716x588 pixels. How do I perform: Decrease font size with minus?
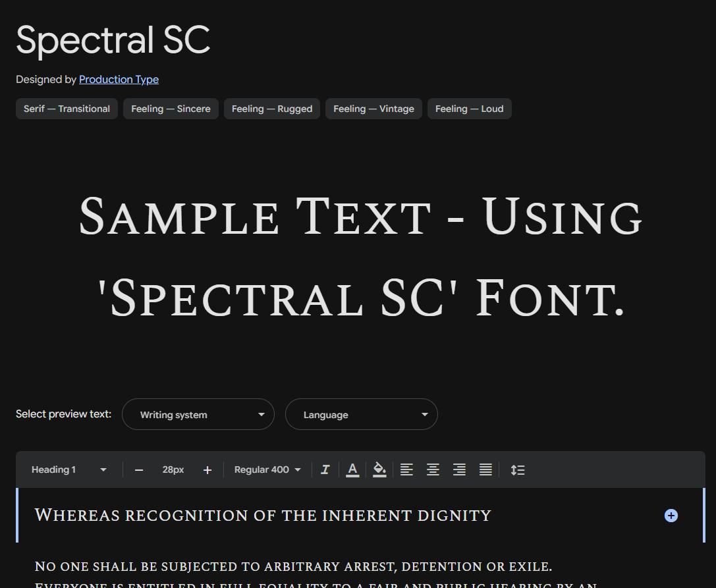pos(139,469)
